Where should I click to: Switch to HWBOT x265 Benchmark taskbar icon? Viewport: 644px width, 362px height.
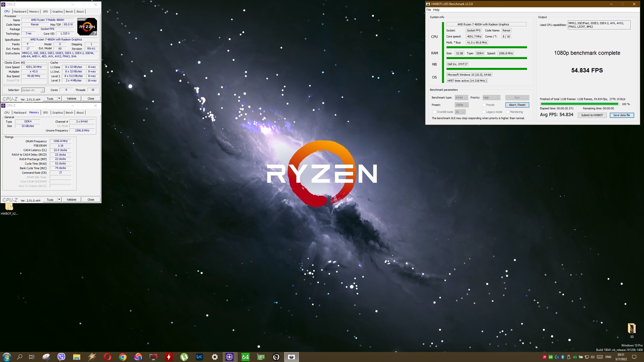coord(292,357)
